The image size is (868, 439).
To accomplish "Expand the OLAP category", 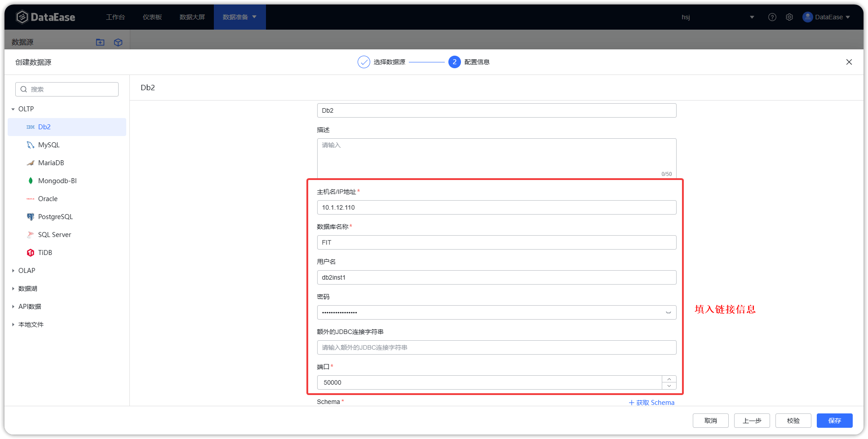I will (x=13, y=271).
